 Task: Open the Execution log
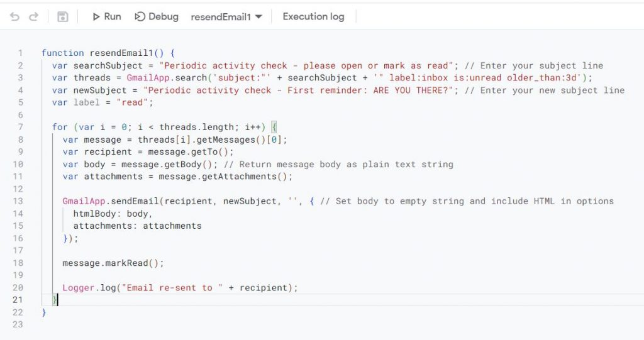[x=313, y=17]
